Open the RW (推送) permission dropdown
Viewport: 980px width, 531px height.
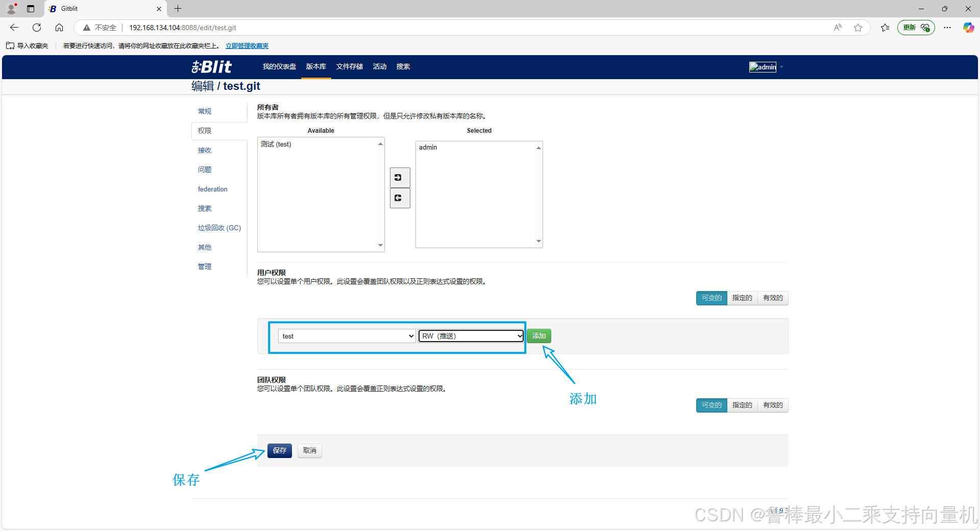[470, 336]
